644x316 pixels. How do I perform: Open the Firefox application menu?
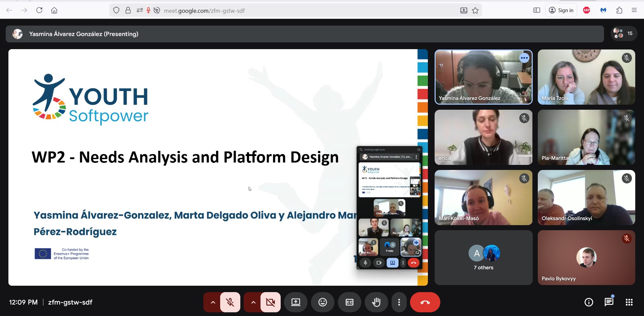tap(634, 10)
